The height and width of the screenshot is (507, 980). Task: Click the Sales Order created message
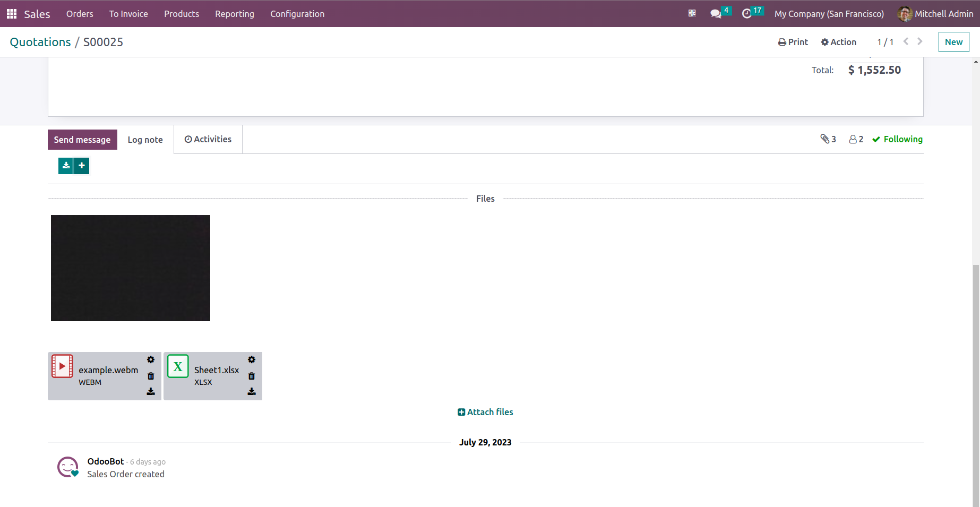[x=126, y=474]
